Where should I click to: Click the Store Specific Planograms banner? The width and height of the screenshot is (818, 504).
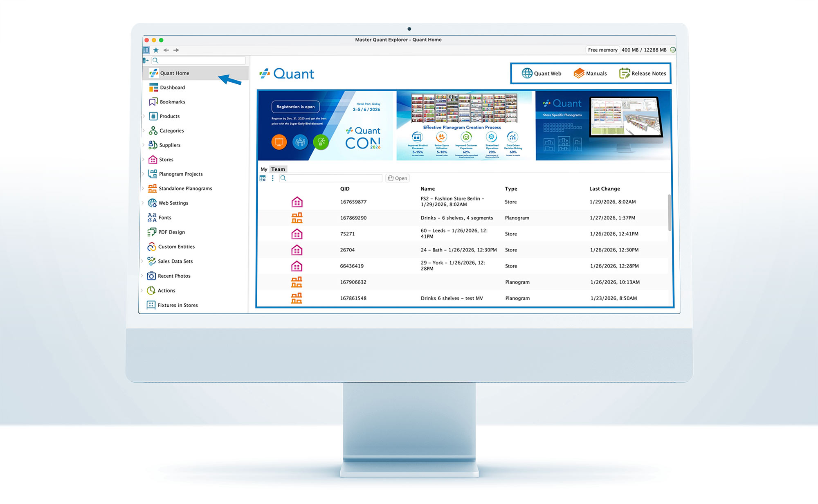click(603, 126)
